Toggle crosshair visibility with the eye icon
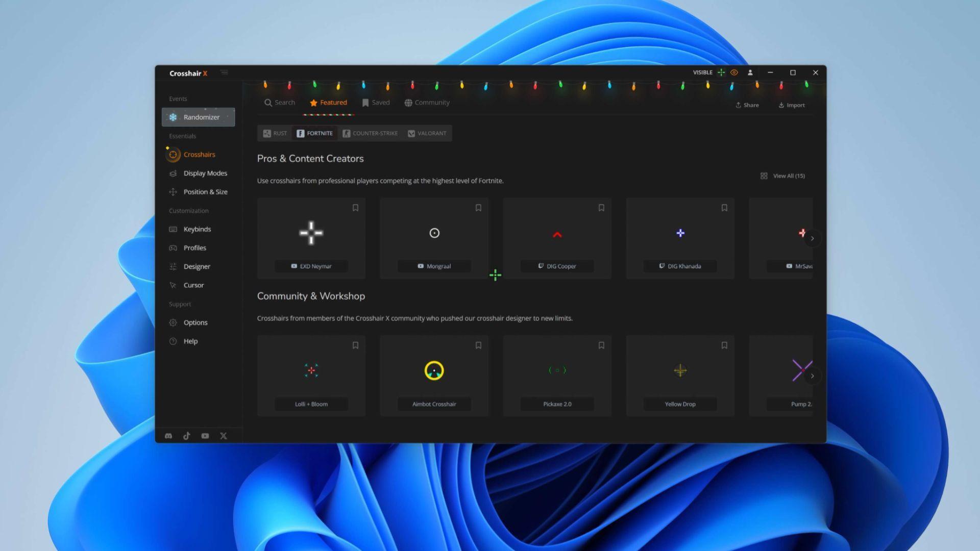Image resolution: width=980 pixels, height=551 pixels. tap(734, 72)
